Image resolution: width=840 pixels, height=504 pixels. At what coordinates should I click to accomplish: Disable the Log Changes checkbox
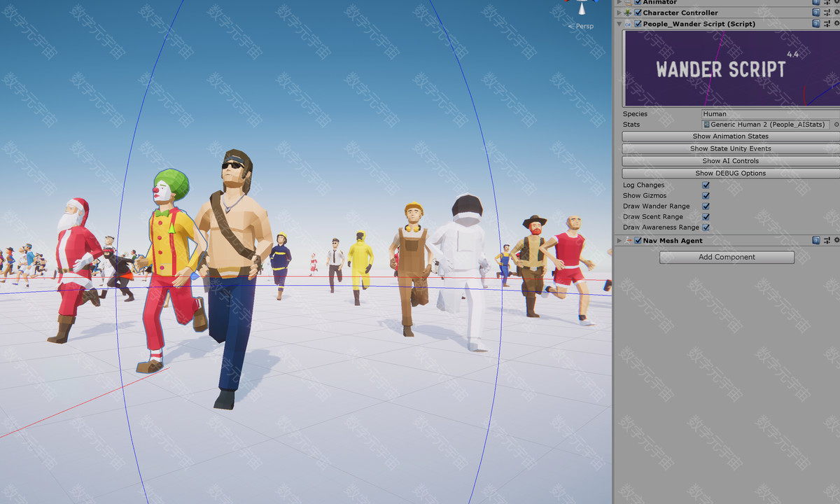pos(706,185)
